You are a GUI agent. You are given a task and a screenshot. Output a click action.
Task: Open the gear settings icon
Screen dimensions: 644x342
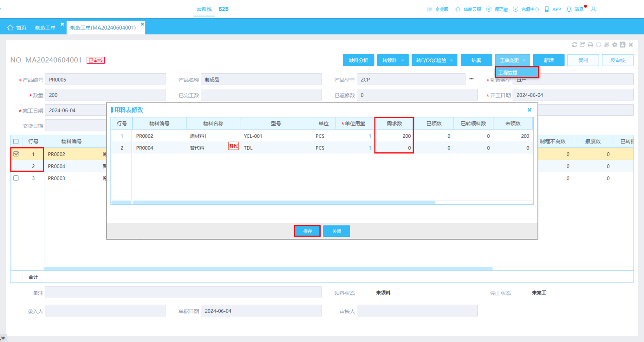tap(615, 45)
